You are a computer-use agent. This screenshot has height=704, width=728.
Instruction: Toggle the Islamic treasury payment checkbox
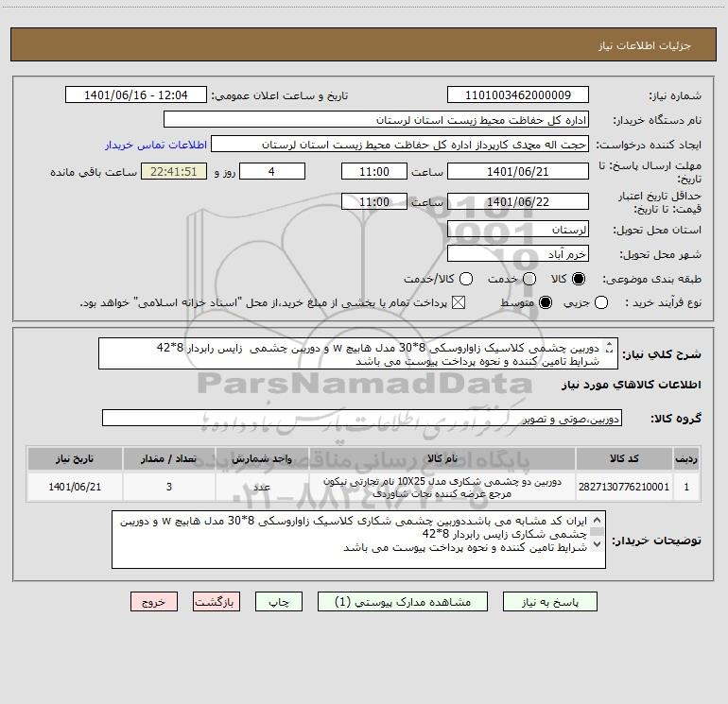pyautogui.click(x=459, y=303)
